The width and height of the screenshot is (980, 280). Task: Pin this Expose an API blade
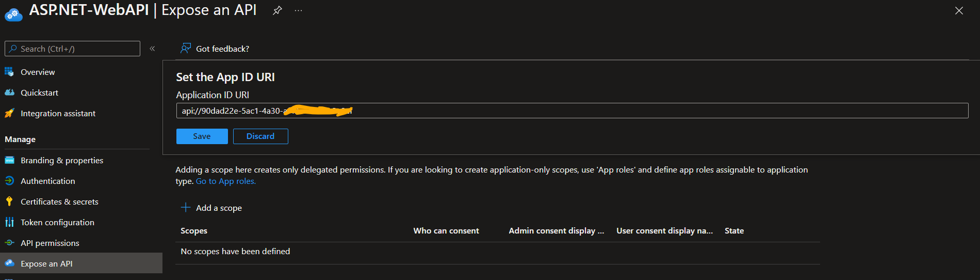[x=277, y=10]
